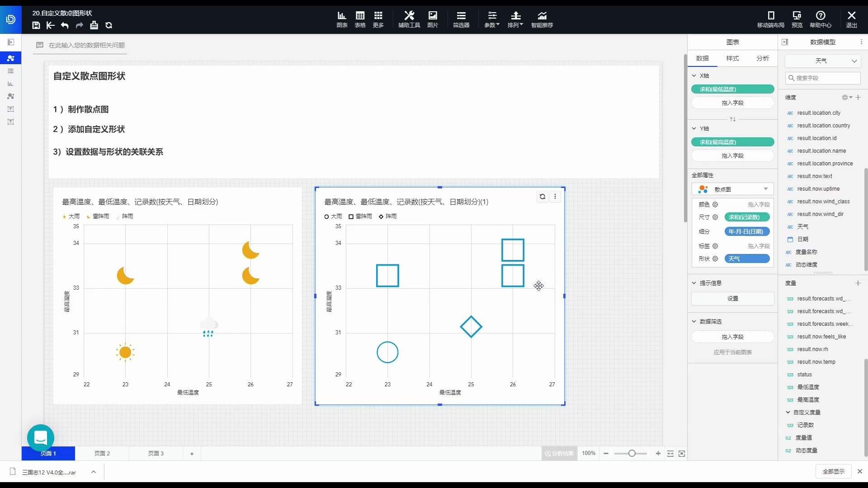The image size is (868, 488).
Task: Switch to 页面 2 tab
Action: [x=102, y=453]
